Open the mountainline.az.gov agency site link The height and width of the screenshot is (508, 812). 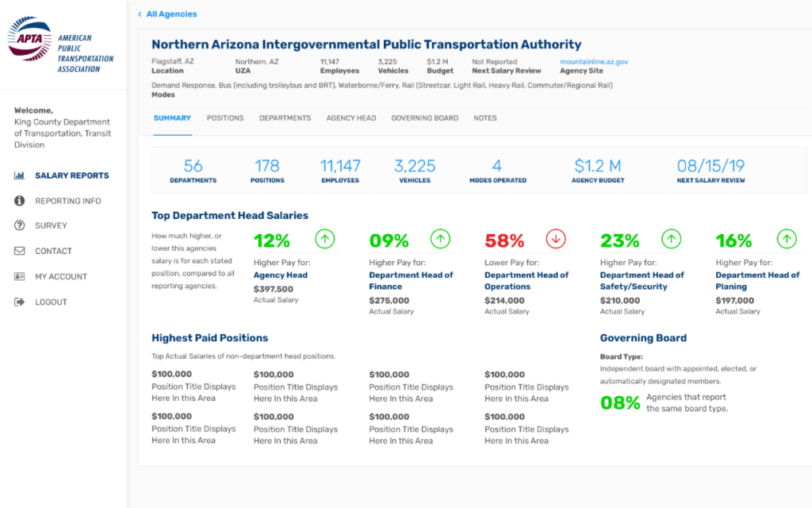coord(594,62)
